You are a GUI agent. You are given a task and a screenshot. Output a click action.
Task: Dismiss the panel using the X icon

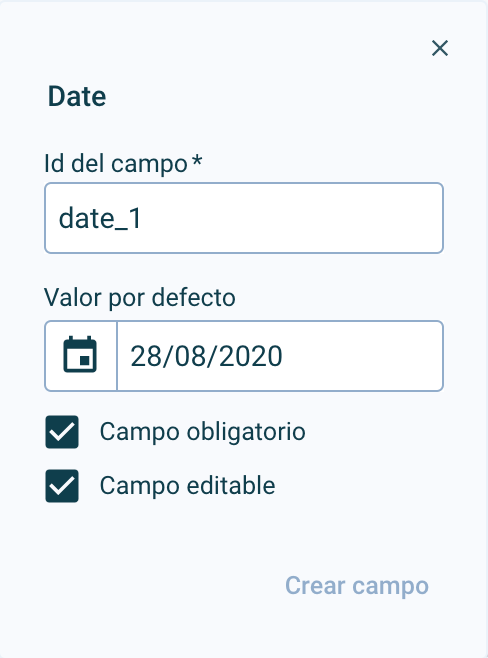[440, 48]
